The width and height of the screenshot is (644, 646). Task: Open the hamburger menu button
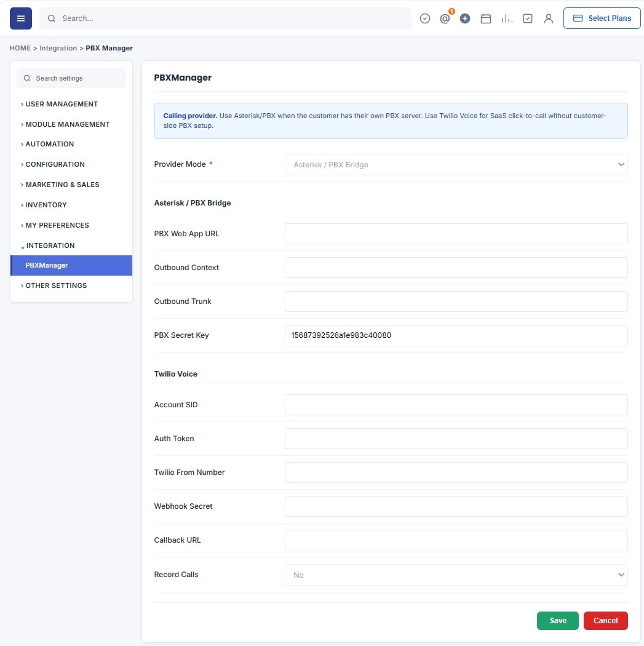click(20, 18)
